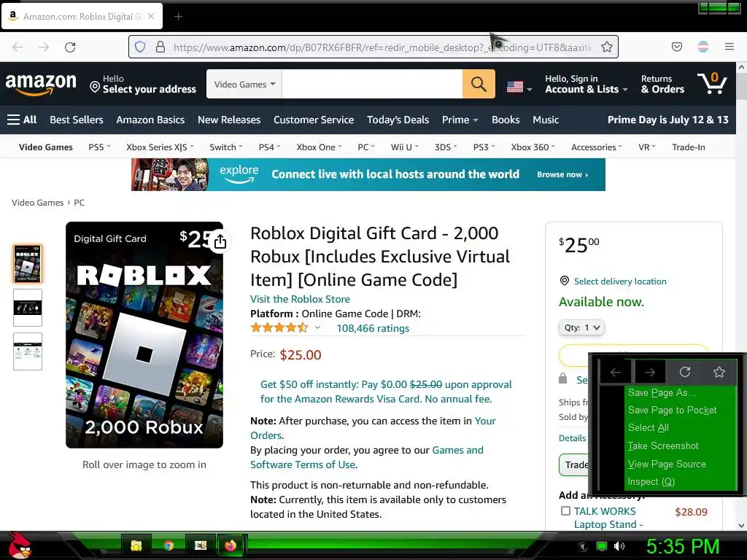Reload the page from browser toolbar
Viewport: 747px width, 560px height.
pyautogui.click(x=70, y=47)
